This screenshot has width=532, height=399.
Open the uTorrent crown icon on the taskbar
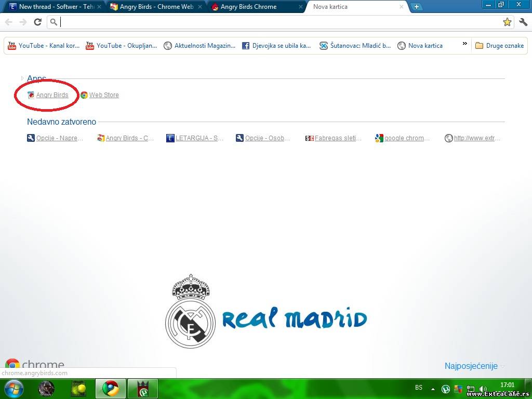142,389
